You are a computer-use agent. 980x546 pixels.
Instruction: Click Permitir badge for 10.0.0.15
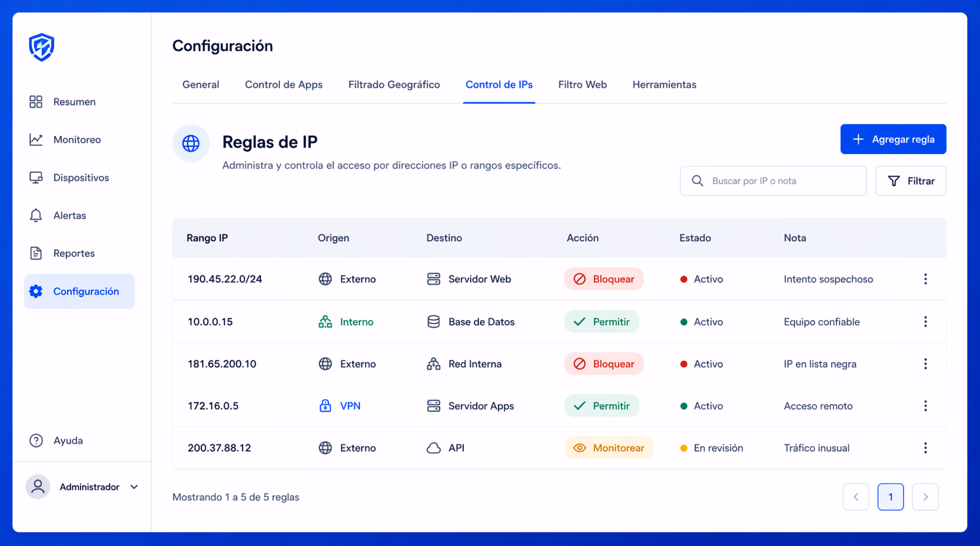tap(602, 321)
